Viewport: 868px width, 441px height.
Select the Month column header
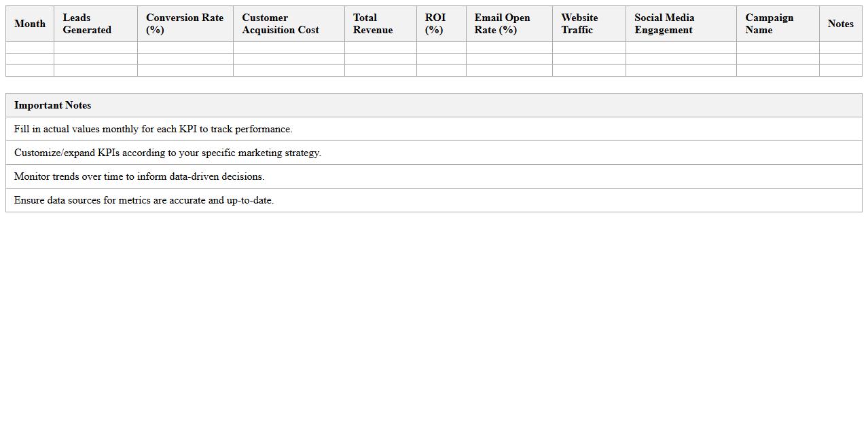pyautogui.click(x=30, y=24)
